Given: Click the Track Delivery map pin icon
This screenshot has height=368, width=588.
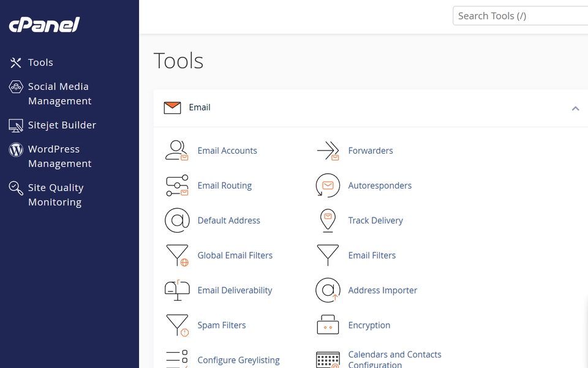Looking at the screenshot, I should (328, 220).
